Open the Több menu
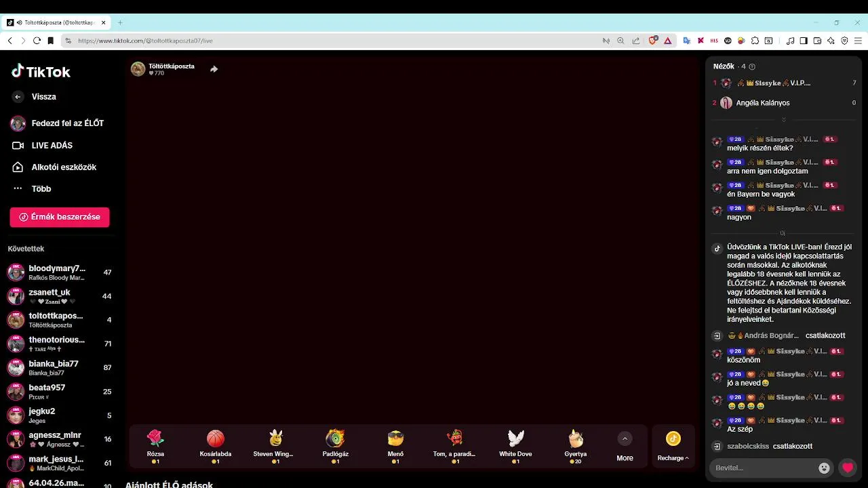 point(32,188)
